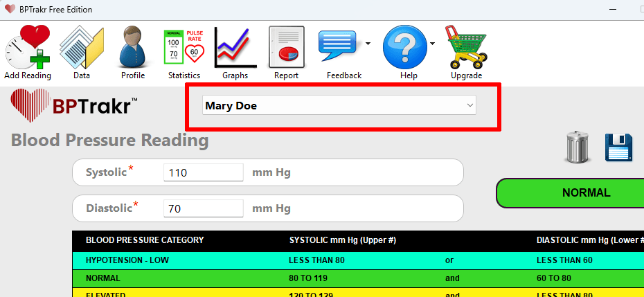Viewport: 644px width, 297px height.
Task: Click the Upgrade shopping cart icon
Action: coord(465,50)
